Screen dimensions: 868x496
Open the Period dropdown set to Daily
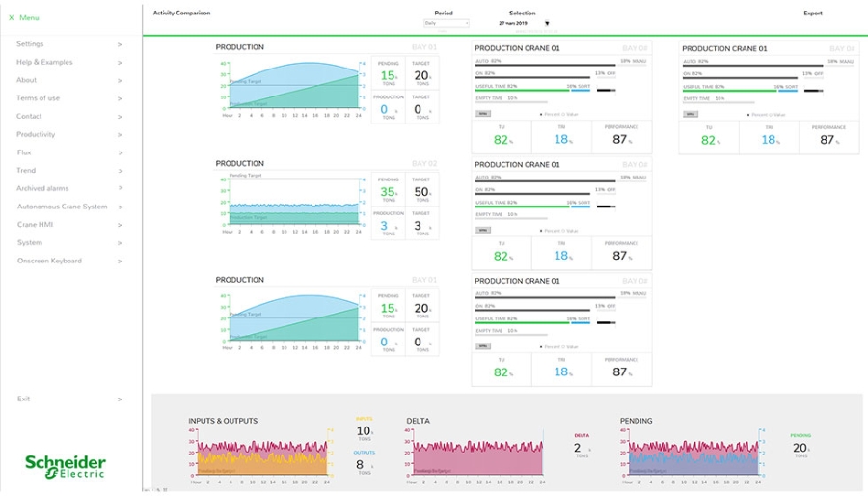pyautogui.click(x=446, y=23)
